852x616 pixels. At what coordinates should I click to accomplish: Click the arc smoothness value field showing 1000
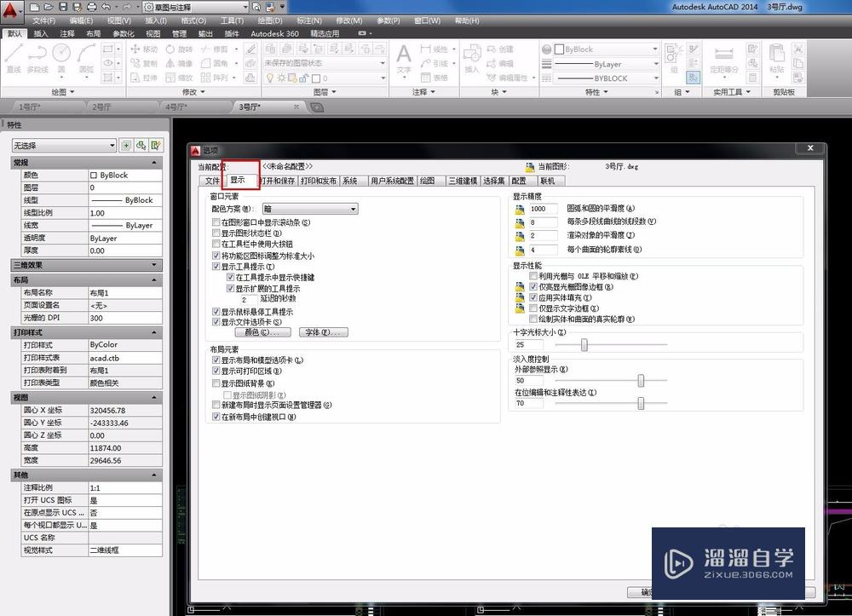[544, 208]
